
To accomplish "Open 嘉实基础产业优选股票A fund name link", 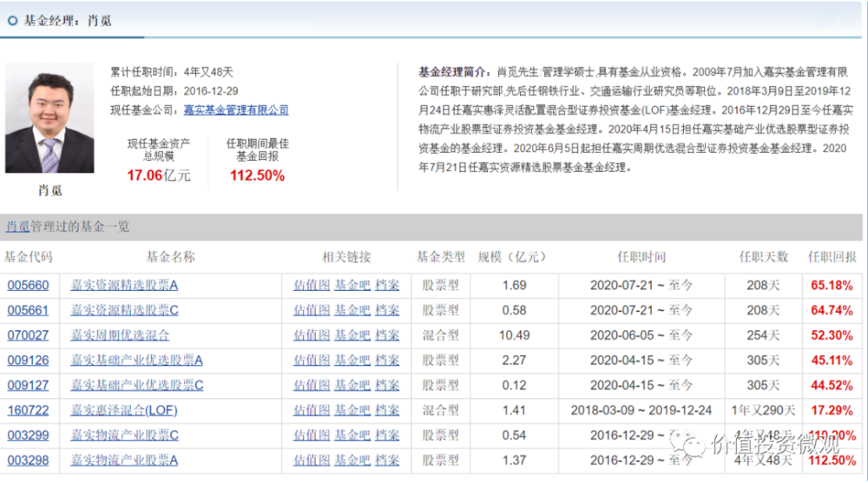I will [137, 360].
